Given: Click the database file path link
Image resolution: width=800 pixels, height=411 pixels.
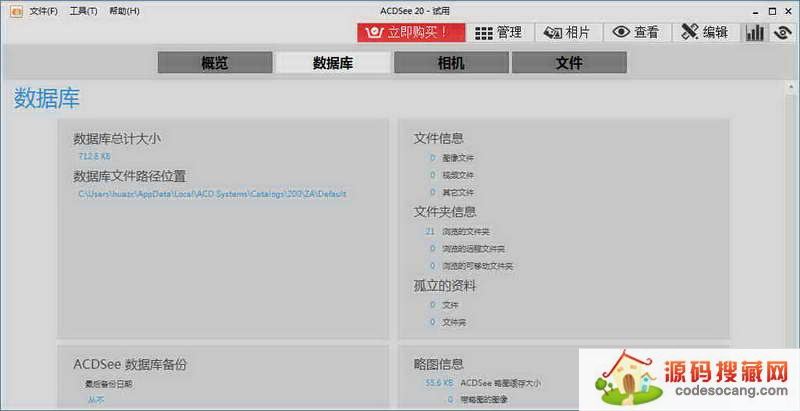Looking at the screenshot, I should click(212, 193).
